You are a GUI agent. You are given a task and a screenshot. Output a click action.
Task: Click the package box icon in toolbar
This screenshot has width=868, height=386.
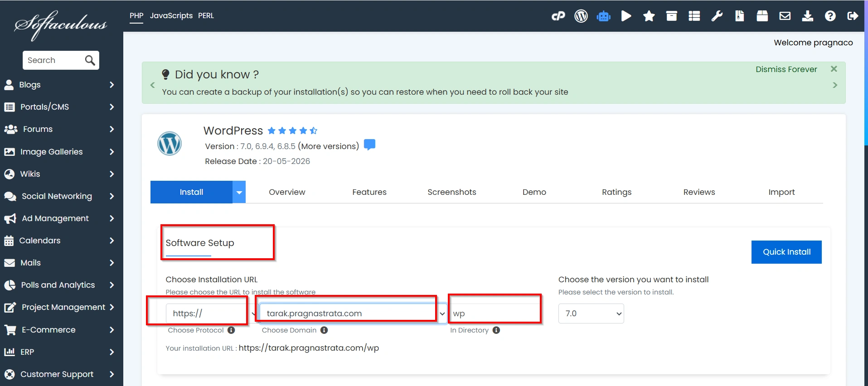click(762, 16)
